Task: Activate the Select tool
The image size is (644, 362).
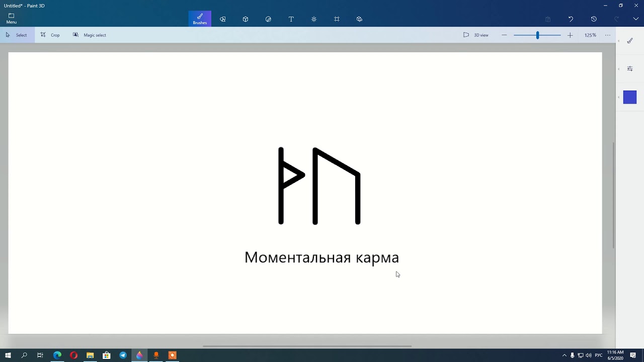Action: point(17,35)
